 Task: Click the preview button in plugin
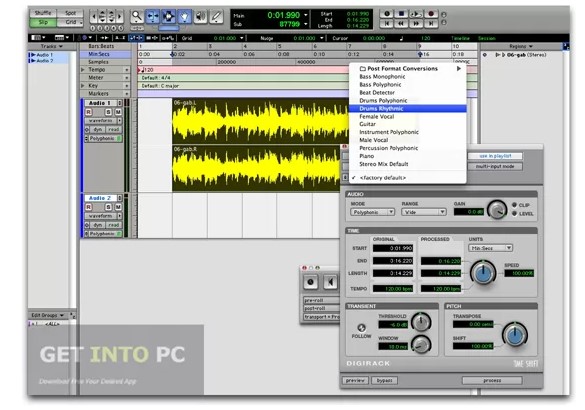pos(355,380)
